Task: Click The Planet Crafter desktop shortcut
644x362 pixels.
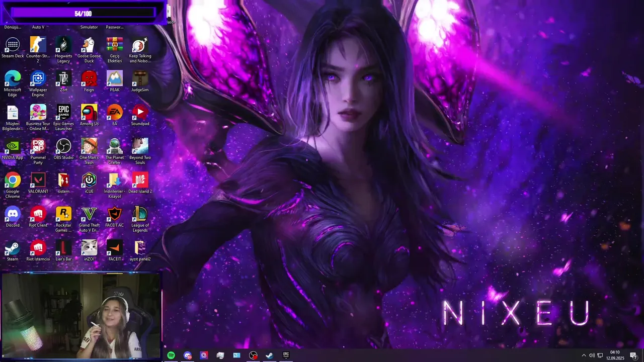Action: click(x=115, y=151)
